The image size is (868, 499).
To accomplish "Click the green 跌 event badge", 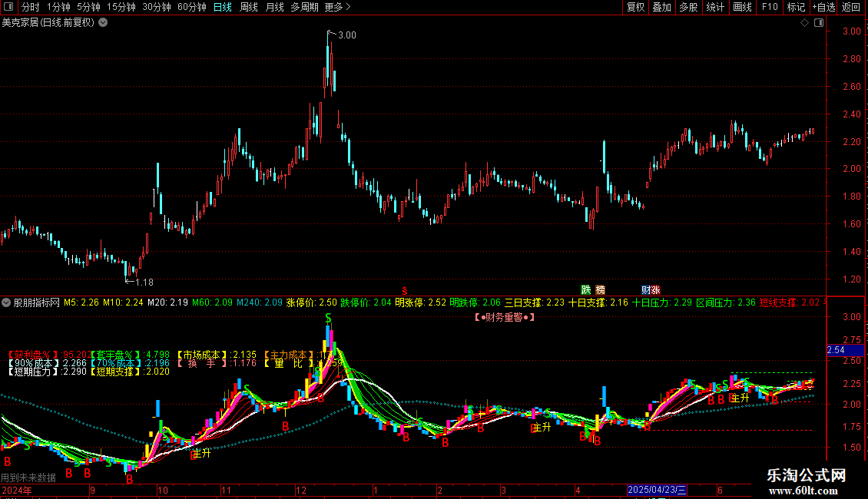I will click(x=586, y=290).
